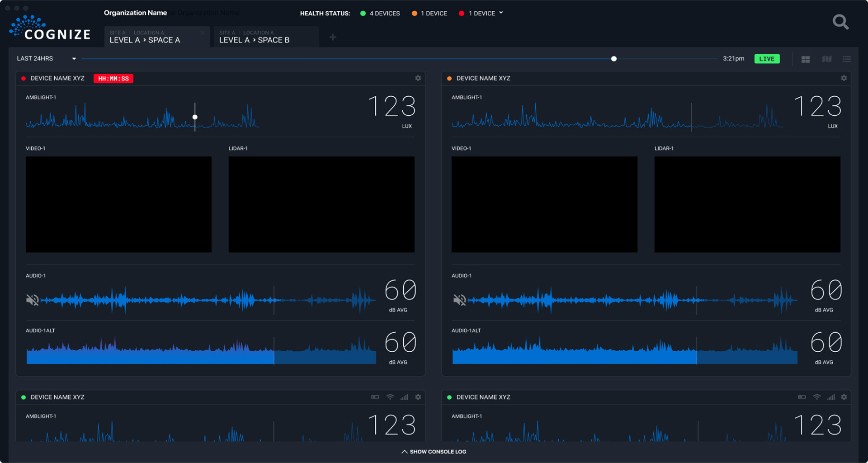
Task: Unmute AUDIO-1 on the red-status device card
Action: (33, 300)
